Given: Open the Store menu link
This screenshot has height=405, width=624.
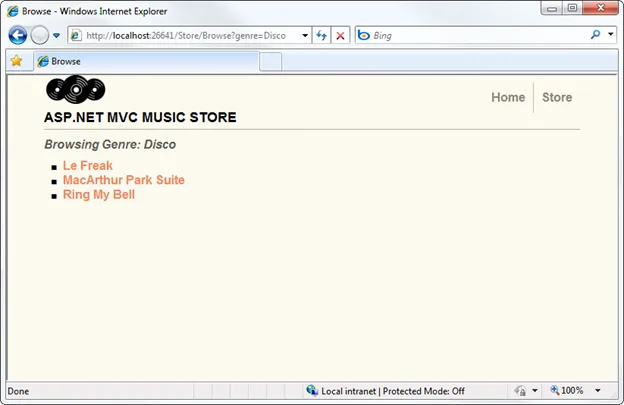Looking at the screenshot, I should (x=557, y=97).
